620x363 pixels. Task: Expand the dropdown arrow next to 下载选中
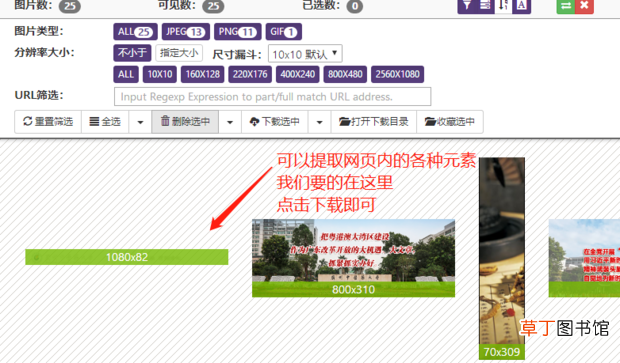tap(319, 121)
